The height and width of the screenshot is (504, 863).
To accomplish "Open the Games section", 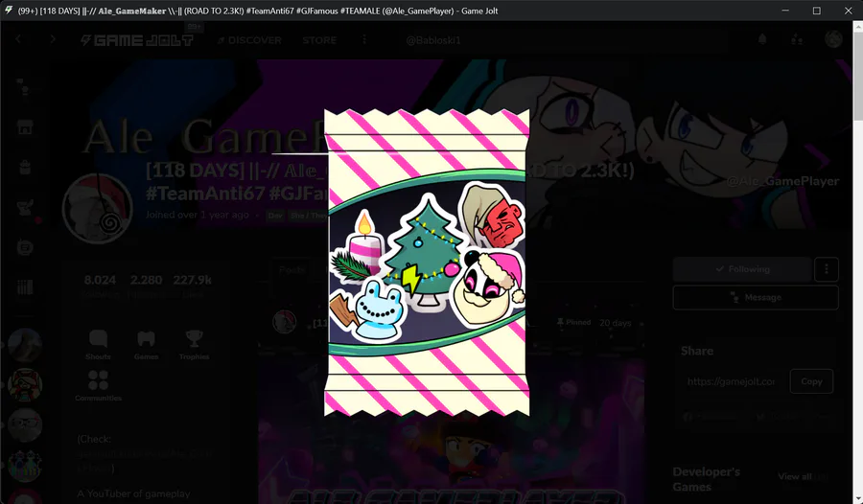I will click(x=146, y=344).
